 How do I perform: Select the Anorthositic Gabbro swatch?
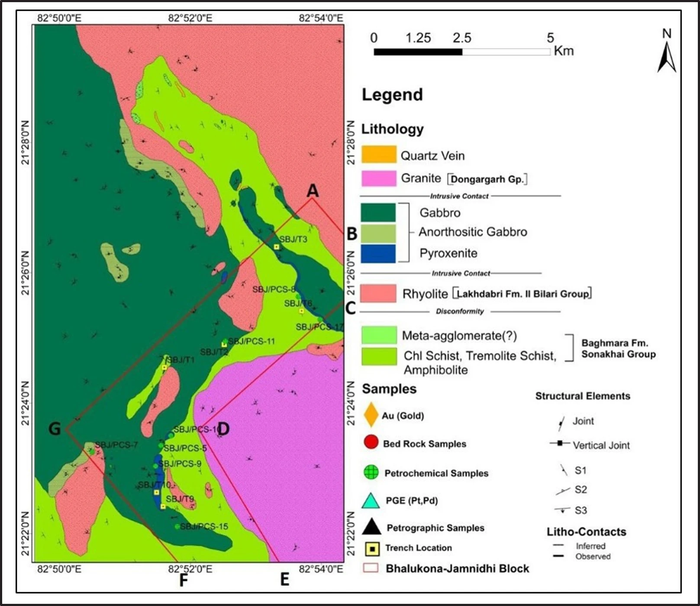coord(378,233)
